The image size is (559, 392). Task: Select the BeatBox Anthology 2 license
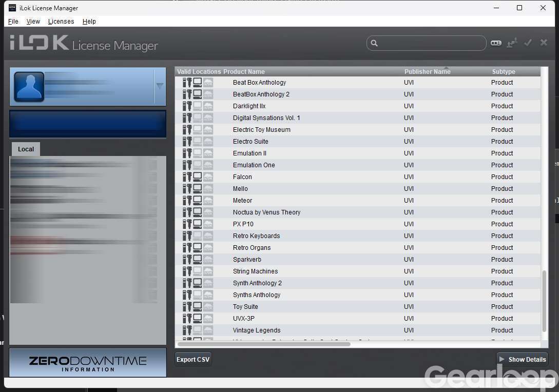coord(358,94)
